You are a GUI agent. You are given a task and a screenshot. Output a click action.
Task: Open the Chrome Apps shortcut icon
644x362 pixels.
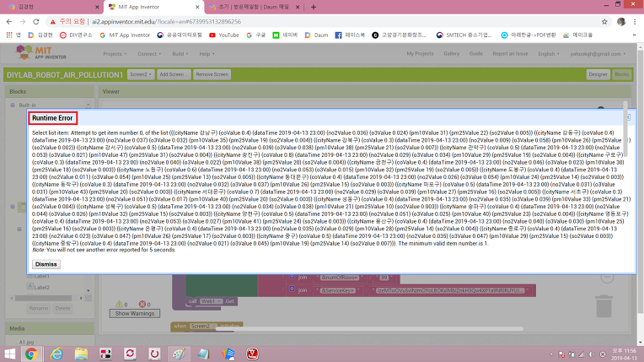13,35
